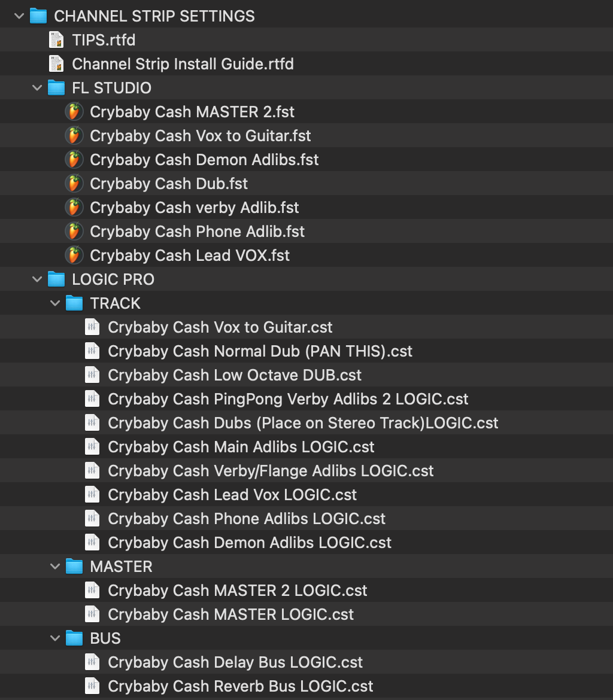
Task: Select Channel Strip Install Guide.rtfd file
Action: coord(183,64)
